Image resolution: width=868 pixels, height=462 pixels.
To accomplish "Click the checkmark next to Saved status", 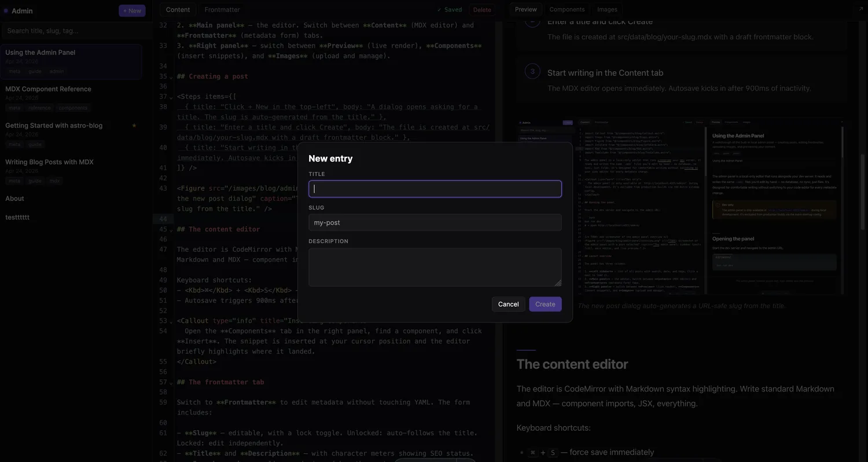I will click(439, 9).
